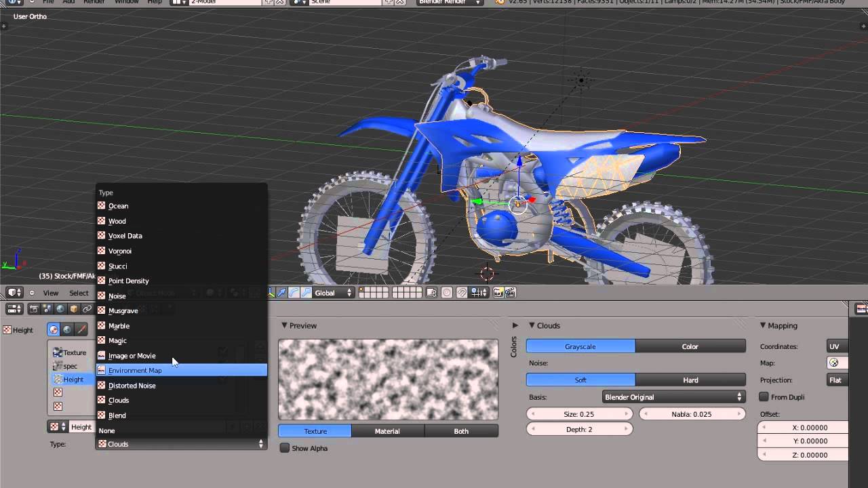Click the clouds texture preview image
Viewport: 868px width, 488px height.
click(x=388, y=379)
